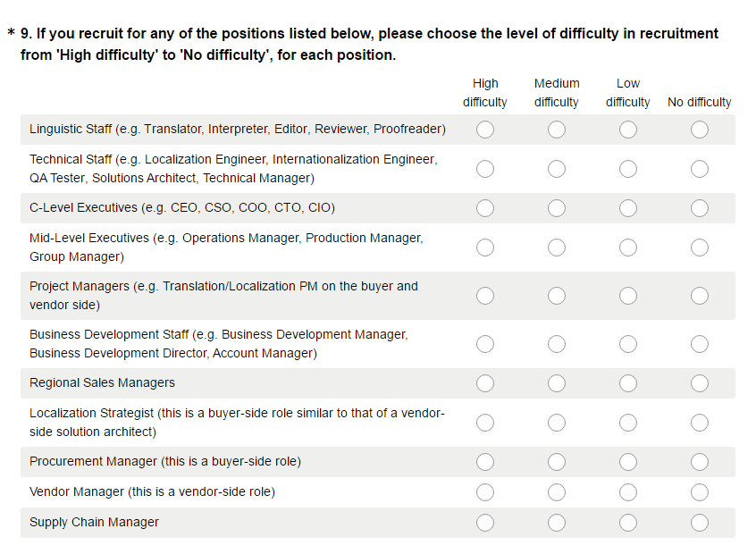Set Localization Strategist to No difficulty
Screen dimensions: 756x554
click(x=699, y=423)
